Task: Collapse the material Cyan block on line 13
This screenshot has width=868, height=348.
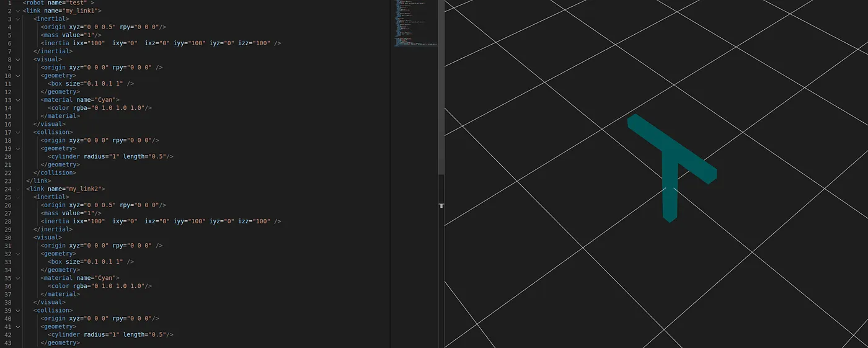Action: [17, 100]
